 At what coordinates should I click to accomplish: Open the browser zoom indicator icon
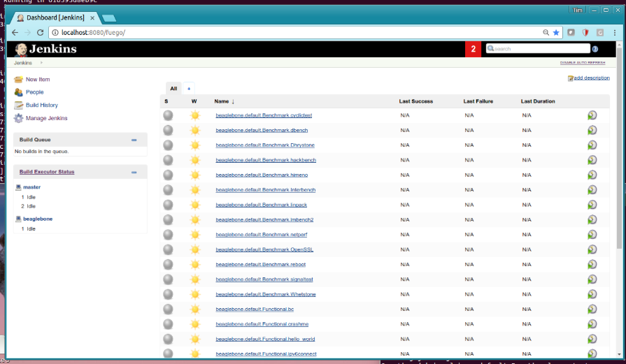pyautogui.click(x=546, y=33)
